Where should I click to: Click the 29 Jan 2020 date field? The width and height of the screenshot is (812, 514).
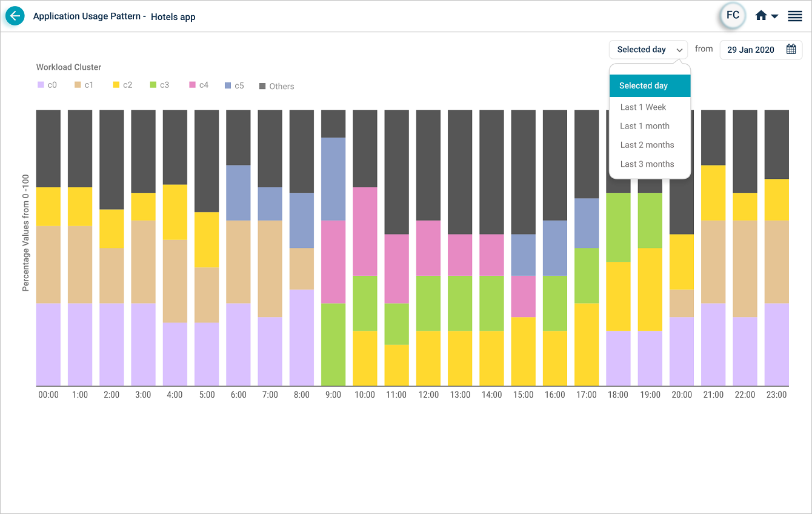pyautogui.click(x=751, y=50)
